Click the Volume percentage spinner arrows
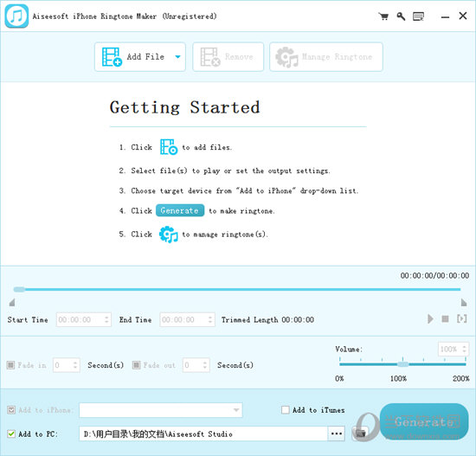 (x=464, y=349)
